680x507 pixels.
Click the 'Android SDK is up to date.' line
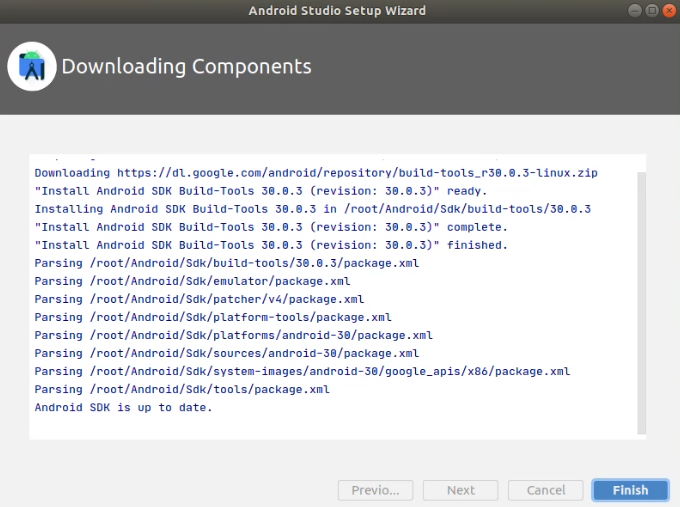(x=123, y=407)
